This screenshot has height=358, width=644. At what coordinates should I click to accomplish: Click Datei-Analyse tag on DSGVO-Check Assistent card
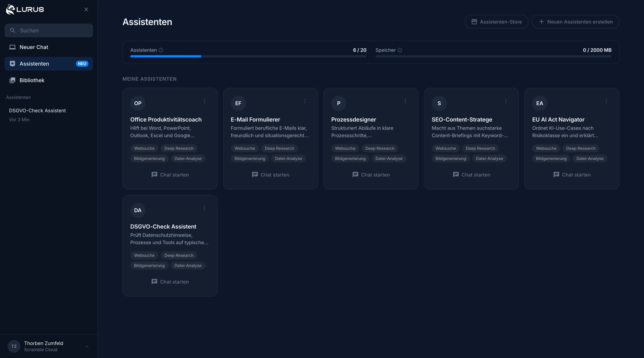(x=188, y=265)
